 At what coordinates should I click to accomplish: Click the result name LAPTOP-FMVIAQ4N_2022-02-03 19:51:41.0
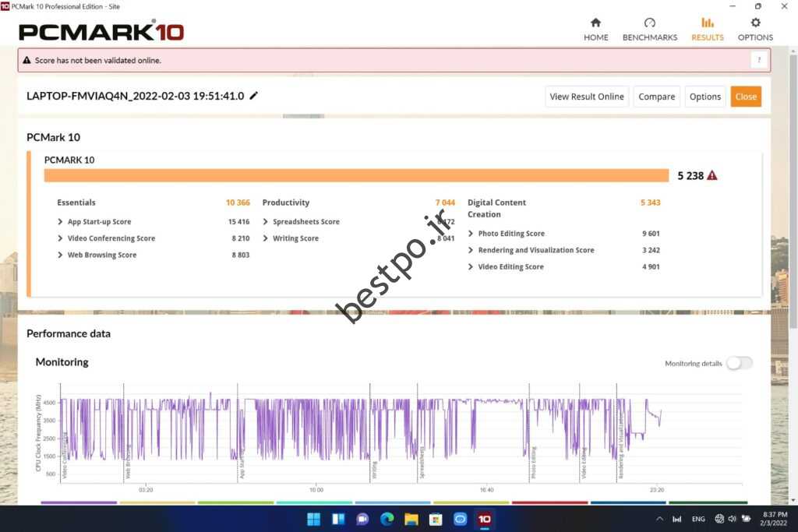(136, 96)
